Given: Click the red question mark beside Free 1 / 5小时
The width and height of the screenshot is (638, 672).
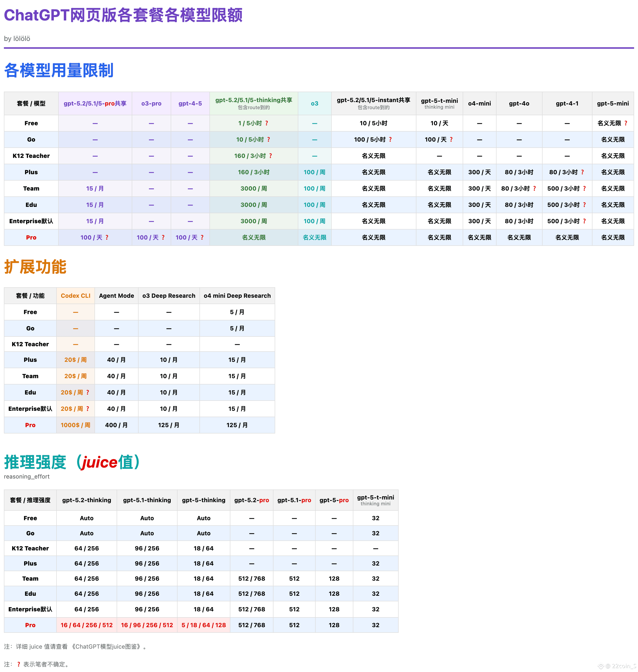Looking at the screenshot, I should (x=267, y=123).
